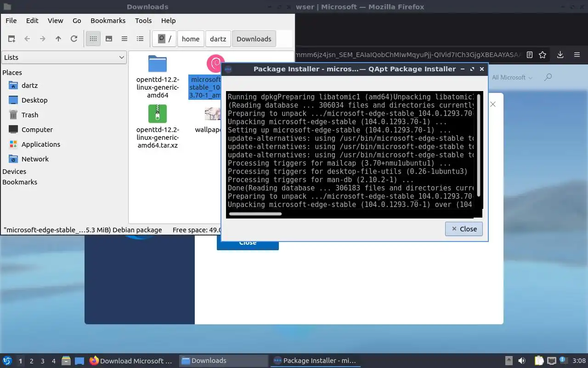Switch to Downloads taskbar entry

click(x=224, y=361)
